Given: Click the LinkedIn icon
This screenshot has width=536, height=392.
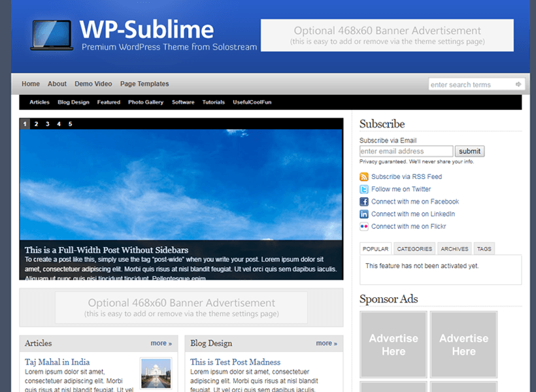Looking at the screenshot, I should click(363, 214).
